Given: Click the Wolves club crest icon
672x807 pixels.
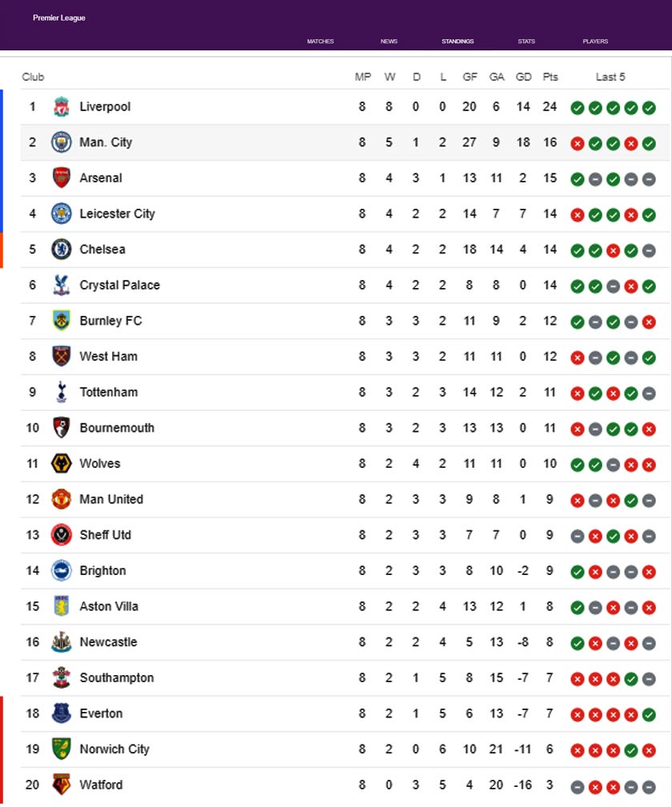Looking at the screenshot, I should 62,463.
